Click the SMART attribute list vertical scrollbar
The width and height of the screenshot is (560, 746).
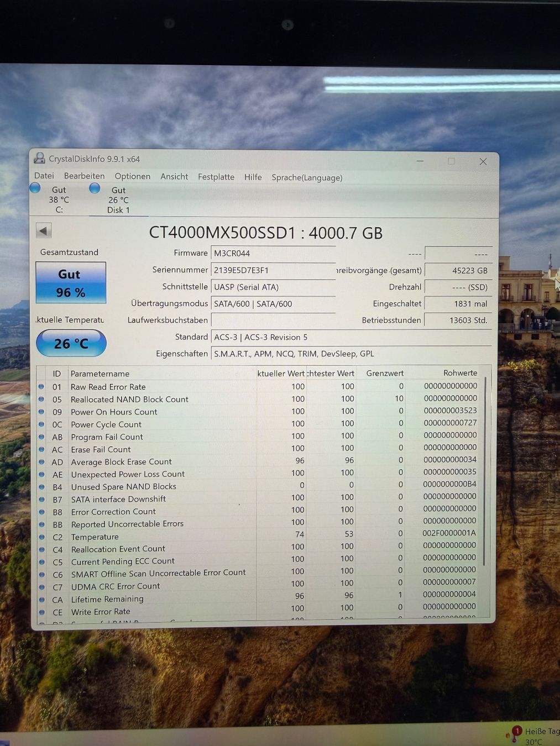point(485,472)
